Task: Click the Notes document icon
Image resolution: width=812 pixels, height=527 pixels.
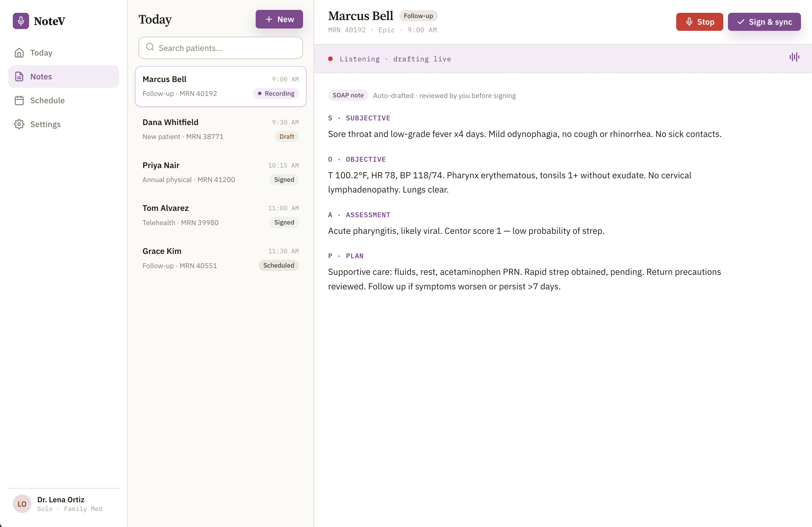Action: (x=19, y=76)
